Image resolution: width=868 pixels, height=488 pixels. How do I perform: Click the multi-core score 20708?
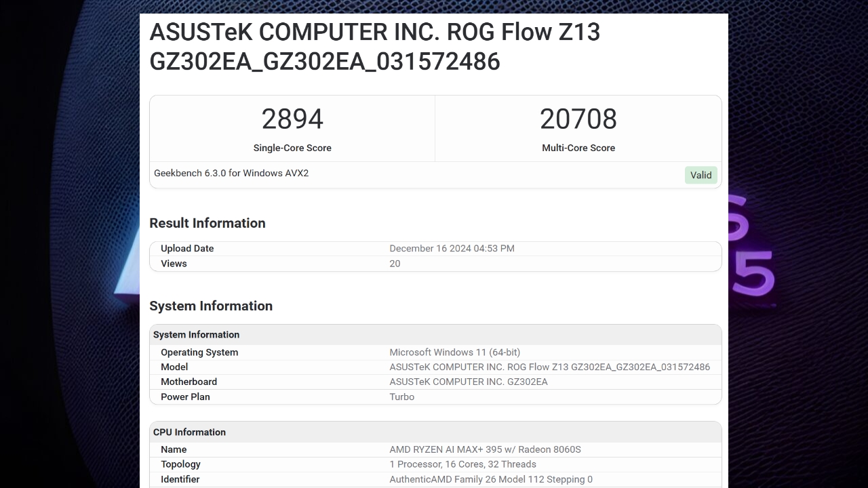point(578,119)
